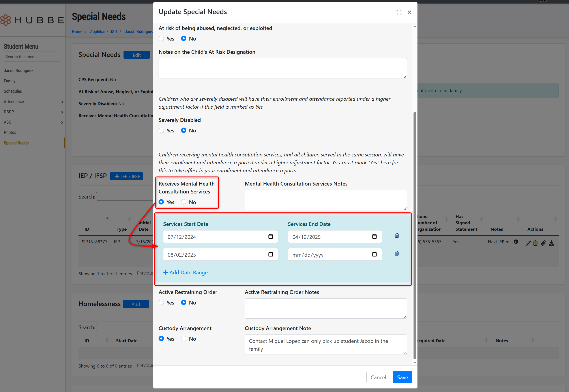Open calendar picker for the empty end date
569x392 pixels.
374,254
